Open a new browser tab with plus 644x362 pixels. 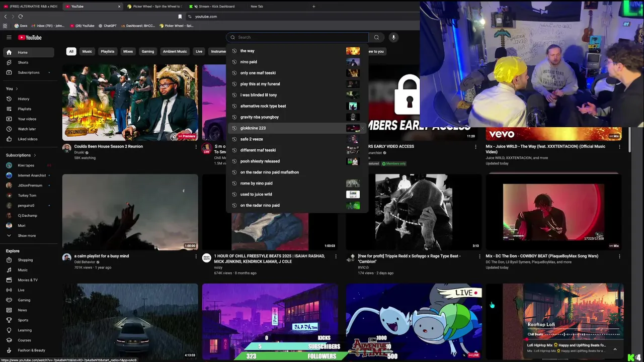tap(313, 7)
